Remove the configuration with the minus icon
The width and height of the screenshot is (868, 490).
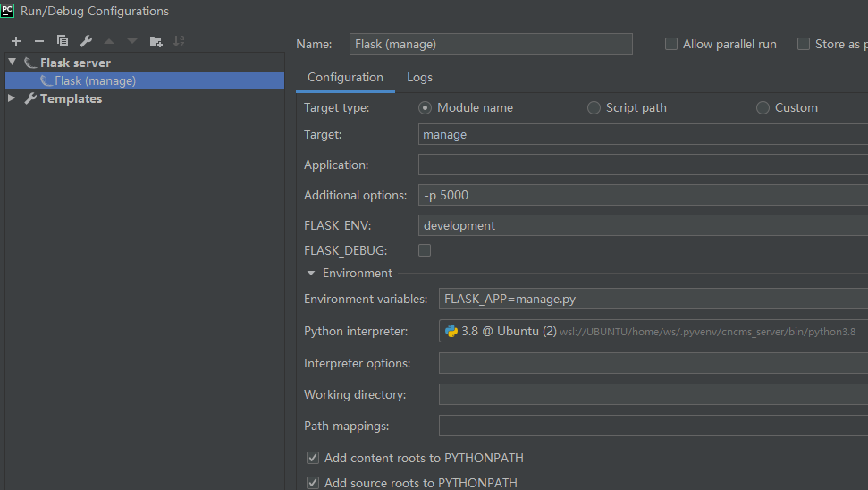(x=38, y=41)
